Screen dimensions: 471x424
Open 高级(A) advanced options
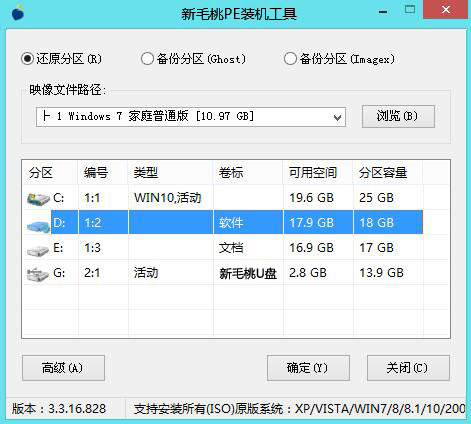point(63,368)
